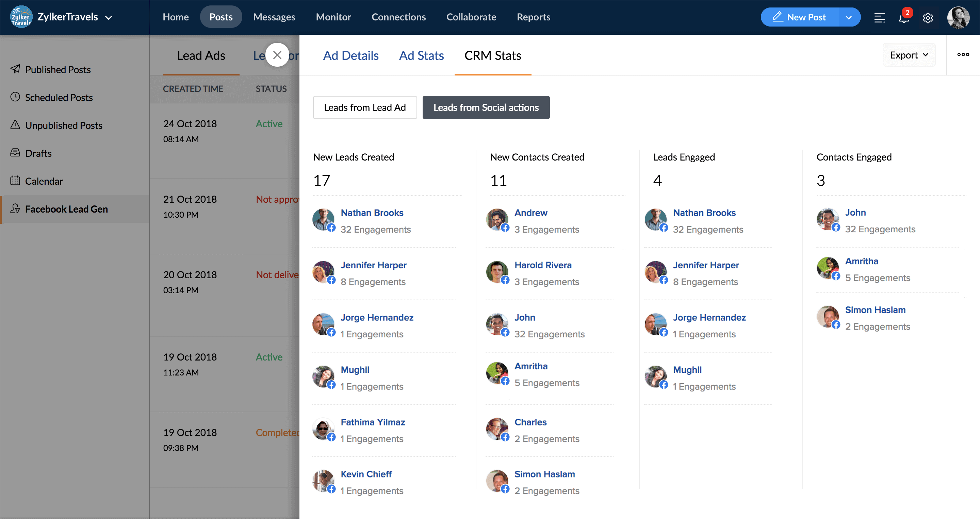Expand the New Post dropdown arrow

click(x=848, y=17)
